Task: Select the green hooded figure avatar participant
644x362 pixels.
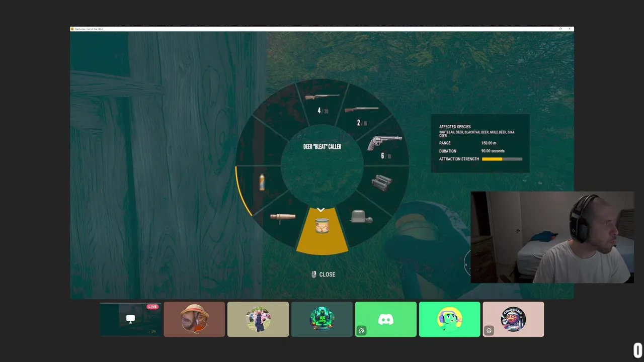Action: (322, 319)
